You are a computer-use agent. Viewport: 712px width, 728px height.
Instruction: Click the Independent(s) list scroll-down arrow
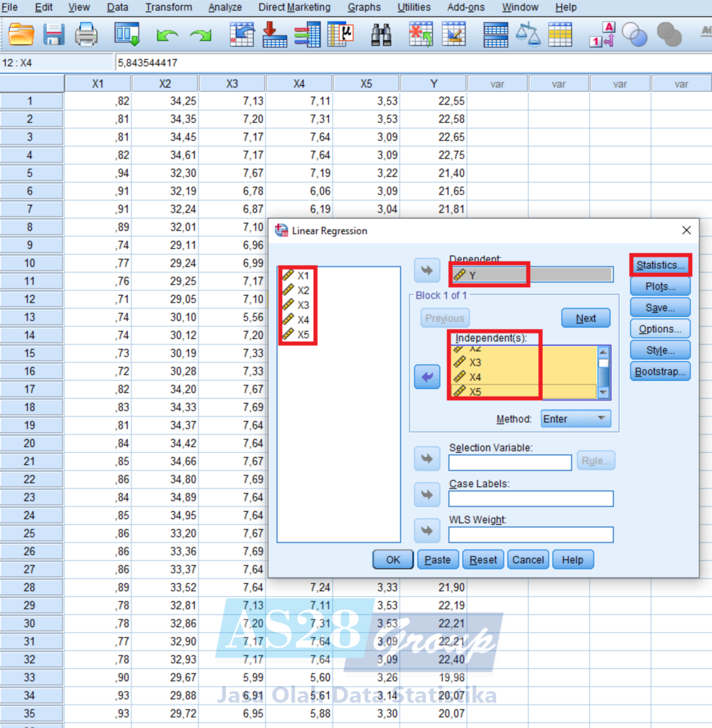click(604, 392)
